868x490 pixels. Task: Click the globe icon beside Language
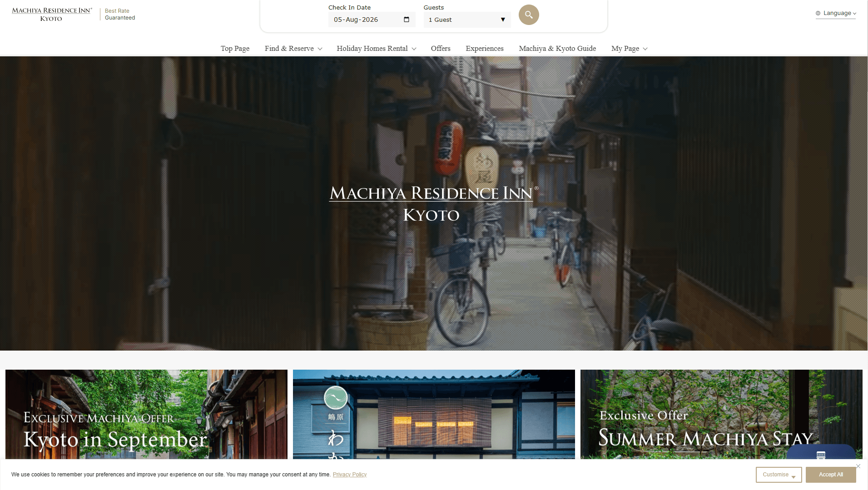click(818, 13)
